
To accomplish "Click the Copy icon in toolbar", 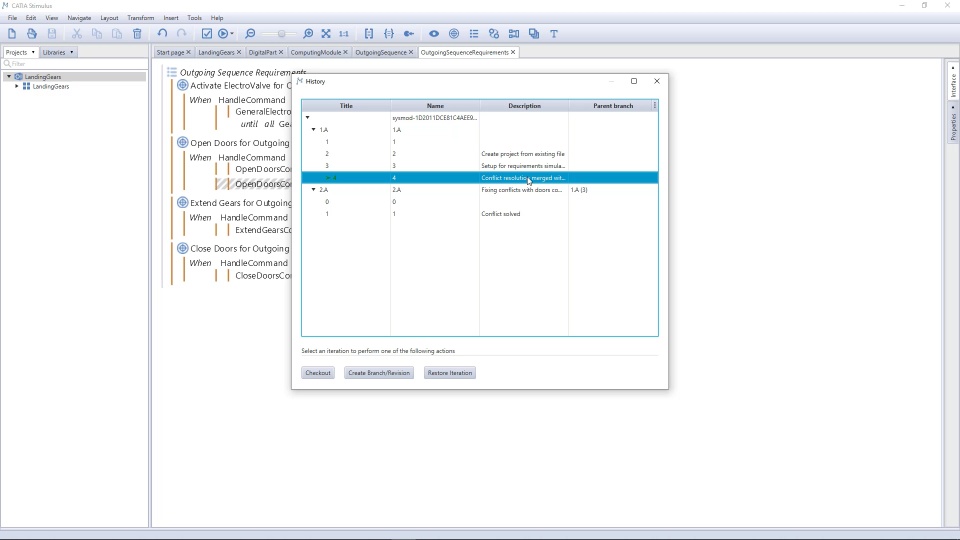I will click(x=97, y=34).
